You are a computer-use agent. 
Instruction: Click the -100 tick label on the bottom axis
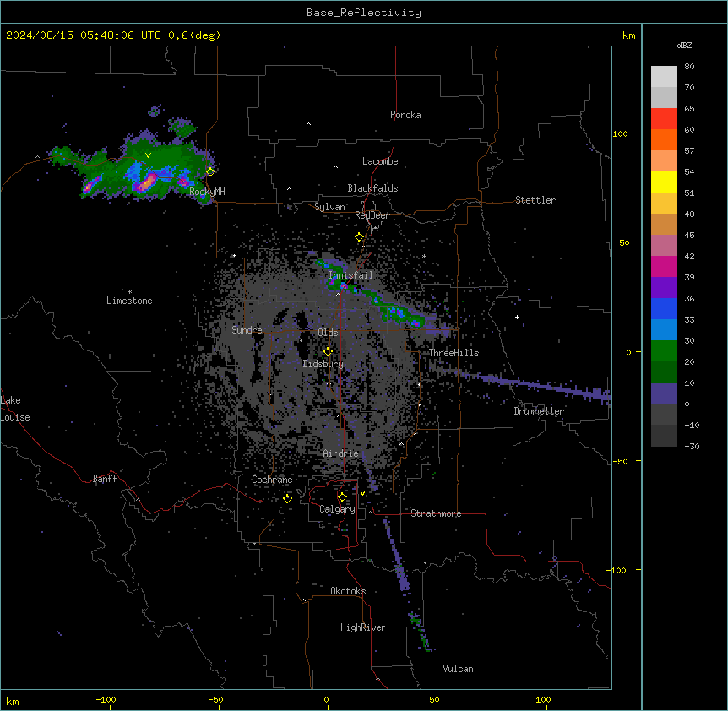(x=106, y=699)
